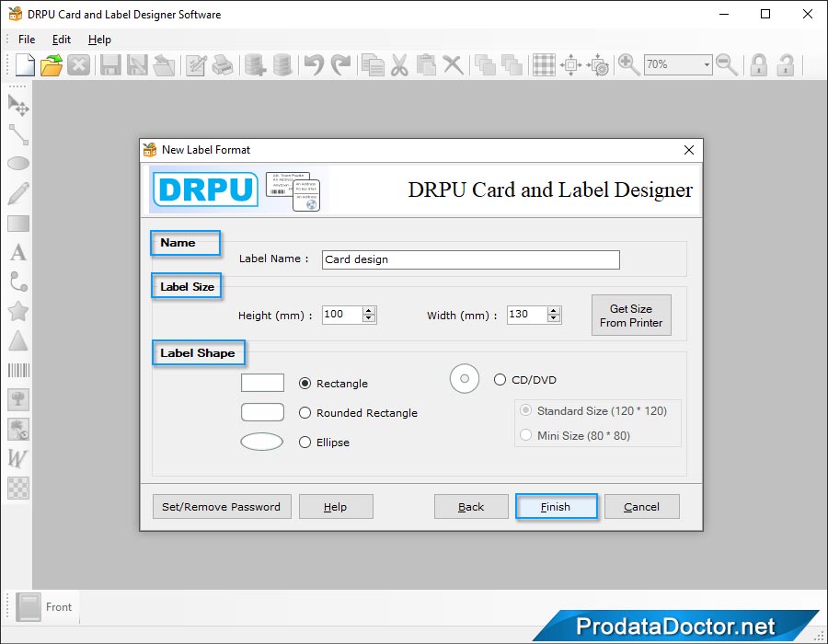Click the Cancel button
The image size is (828, 644).
641,507
